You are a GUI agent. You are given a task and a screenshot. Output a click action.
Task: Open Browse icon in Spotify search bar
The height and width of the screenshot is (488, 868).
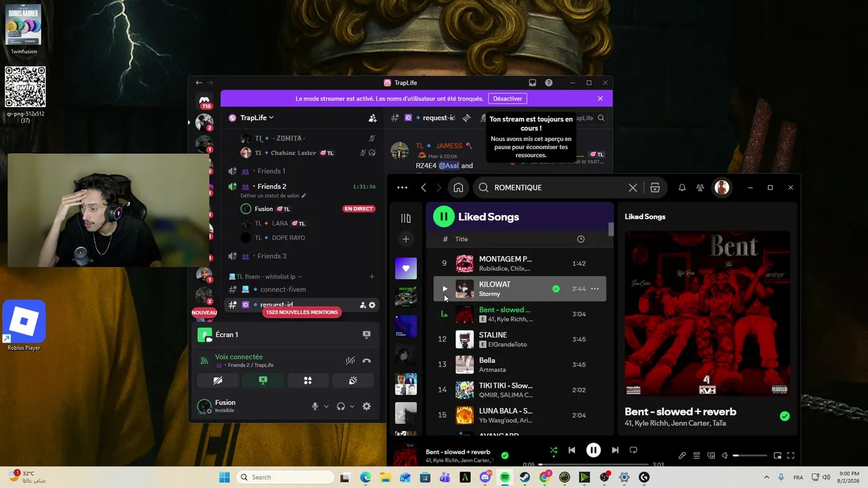(x=655, y=188)
